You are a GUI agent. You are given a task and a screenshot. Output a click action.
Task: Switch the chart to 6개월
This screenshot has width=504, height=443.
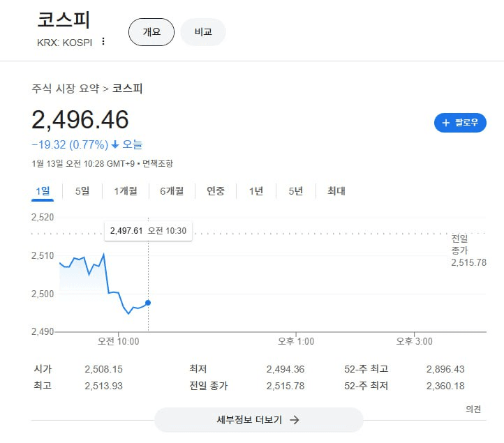coord(172,191)
